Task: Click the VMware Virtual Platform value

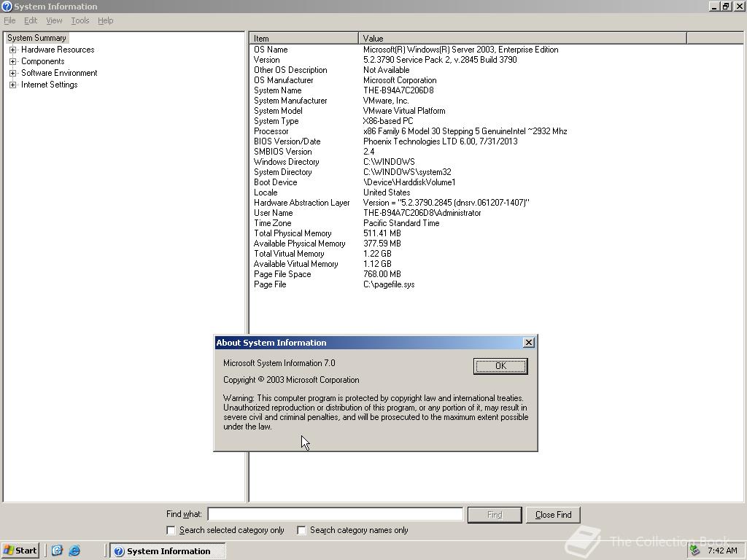Action: [404, 111]
